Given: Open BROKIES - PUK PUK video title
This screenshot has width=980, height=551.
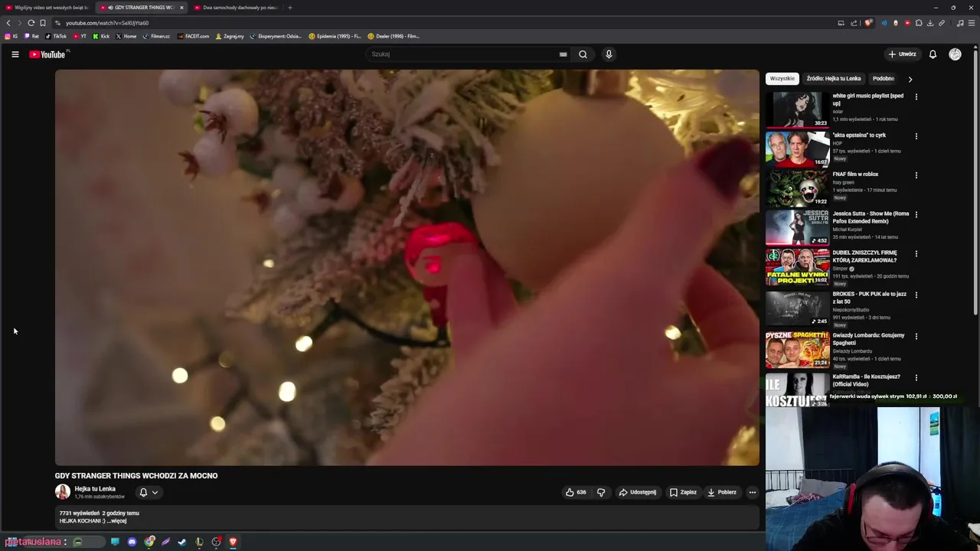Looking at the screenshot, I should pyautogui.click(x=870, y=298).
